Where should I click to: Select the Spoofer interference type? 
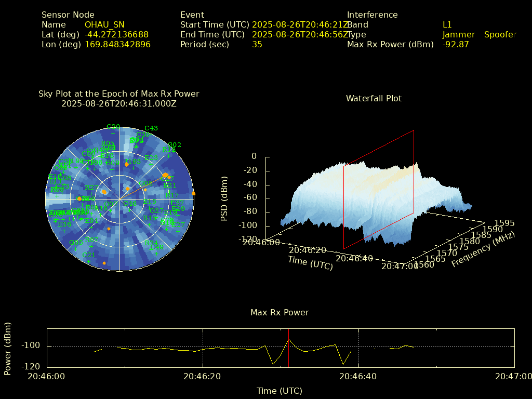tap(500, 34)
